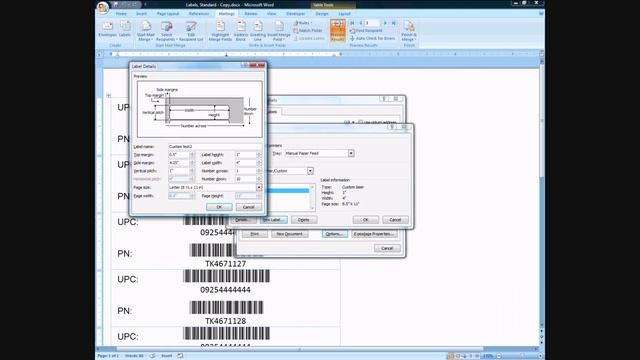This screenshot has width=640, height=360.
Task: Click Update Labels in the ribbon
Action: 309,38
